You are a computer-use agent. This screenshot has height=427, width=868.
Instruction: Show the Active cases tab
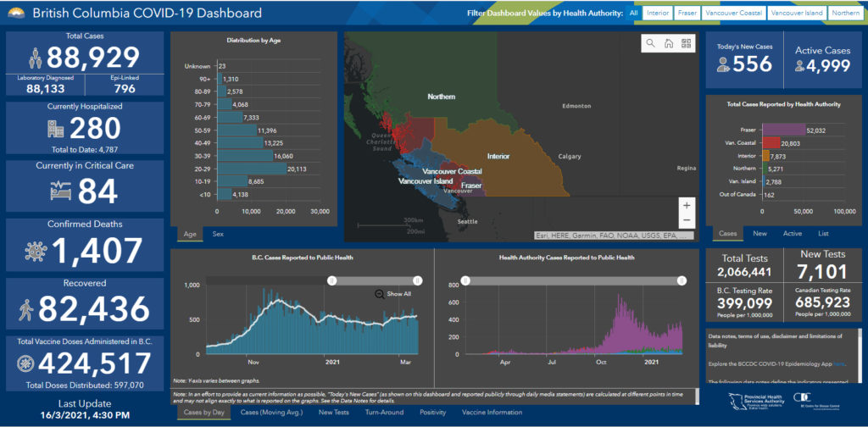[792, 233]
